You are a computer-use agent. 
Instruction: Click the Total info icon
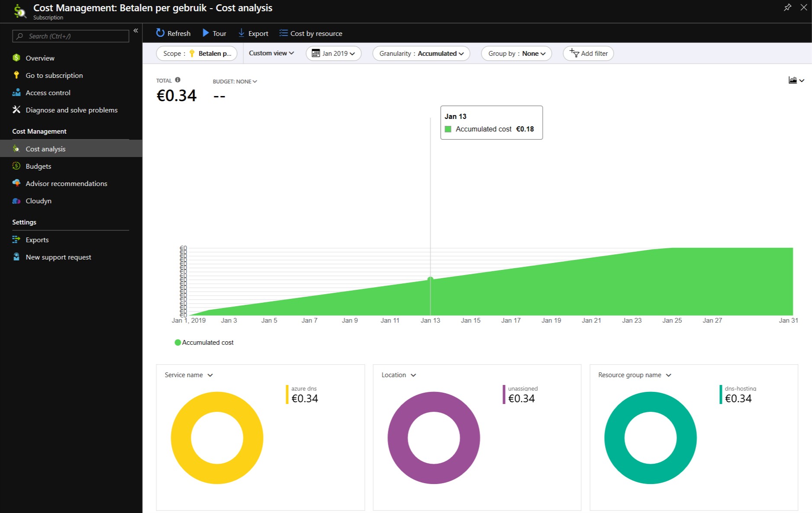click(x=177, y=80)
